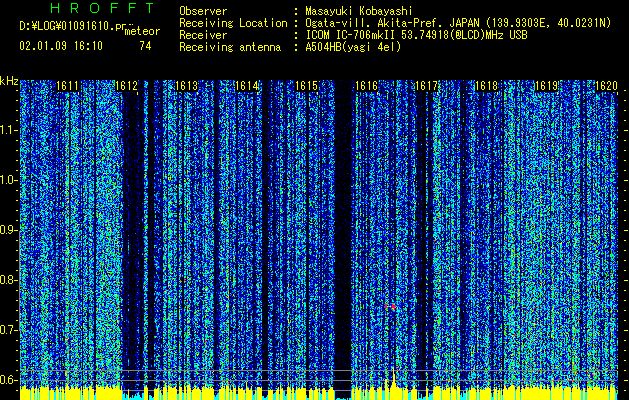Click the 1.0 frequency axis label
Screen dimensions: 629x400
[x=8, y=180]
